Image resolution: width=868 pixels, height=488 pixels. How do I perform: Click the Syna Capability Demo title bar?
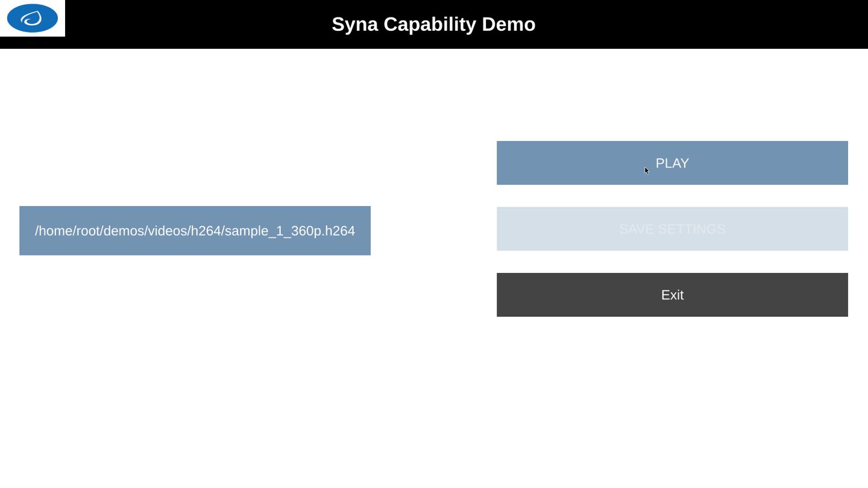tap(433, 24)
